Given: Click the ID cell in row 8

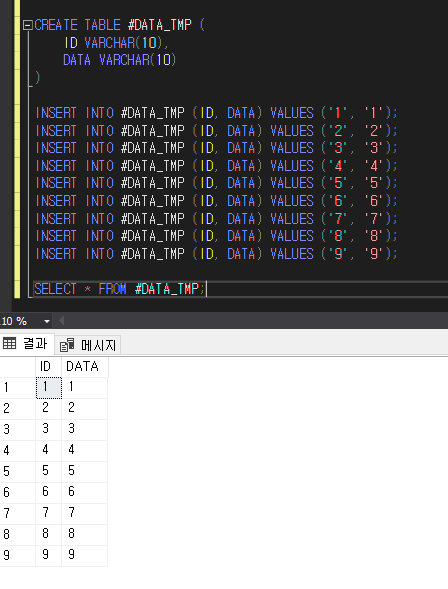Looking at the screenshot, I should pos(48,534).
